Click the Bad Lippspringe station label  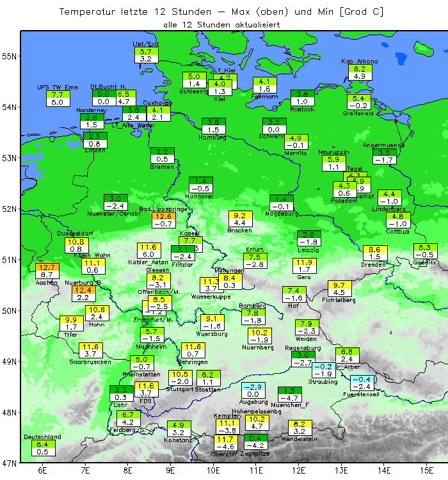click(x=163, y=209)
